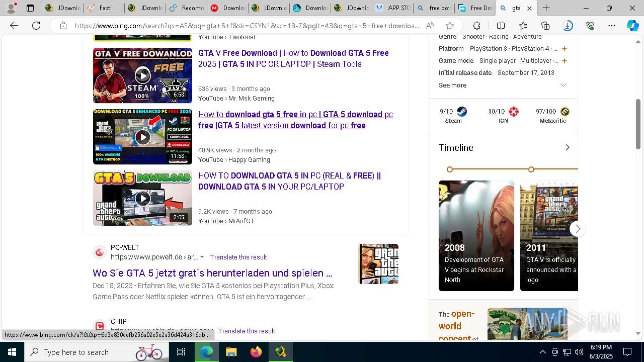The width and height of the screenshot is (644, 362).
Task: Expand the See more game details chevron
Action: pyautogui.click(x=563, y=85)
